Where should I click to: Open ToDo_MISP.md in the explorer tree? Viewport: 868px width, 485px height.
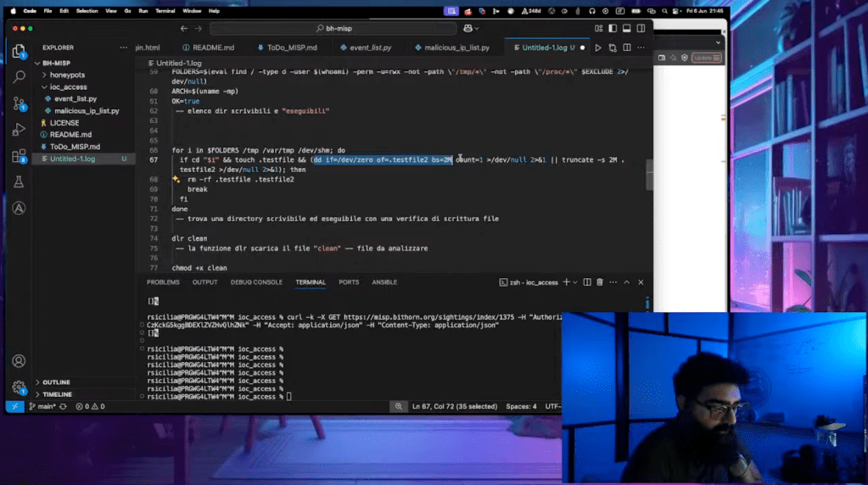tap(75, 147)
